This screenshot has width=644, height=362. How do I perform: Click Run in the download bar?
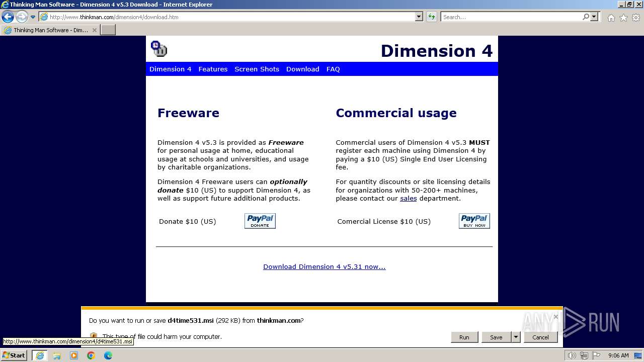click(x=464, y=337)
